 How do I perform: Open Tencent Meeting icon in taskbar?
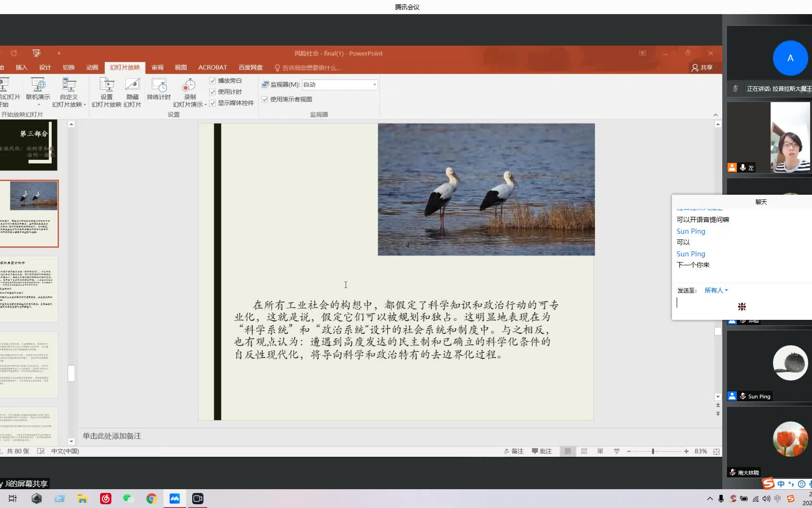click(x=175, y=499)
